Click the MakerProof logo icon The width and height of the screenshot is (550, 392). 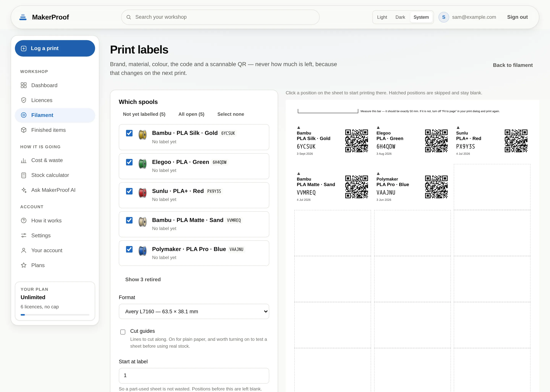(23, 17)
